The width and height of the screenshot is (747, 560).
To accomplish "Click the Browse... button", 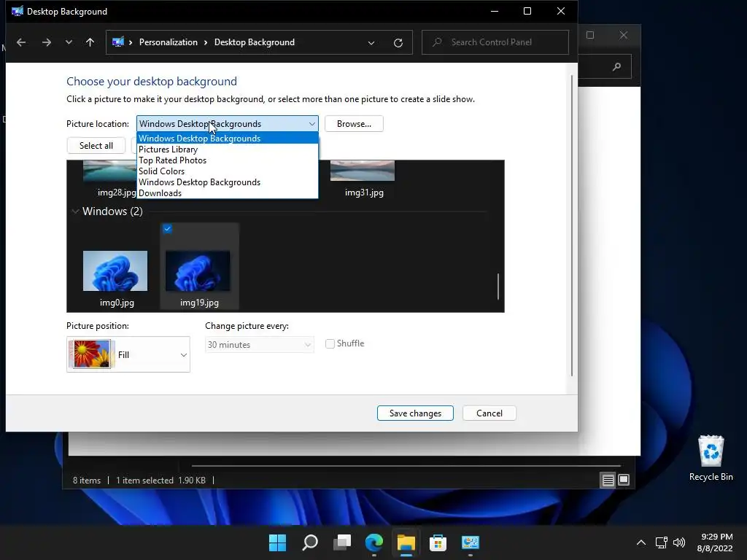I will tap(354, 124).
